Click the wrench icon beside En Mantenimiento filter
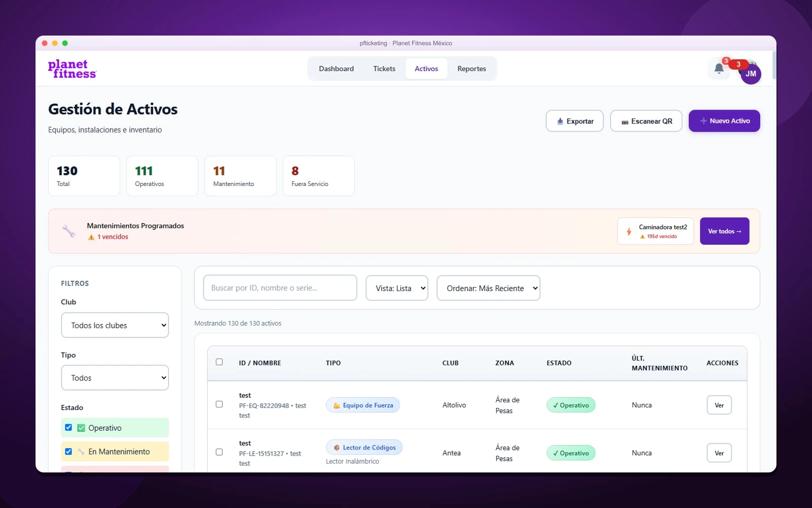812x508 pixels. [x=81, y=452]
